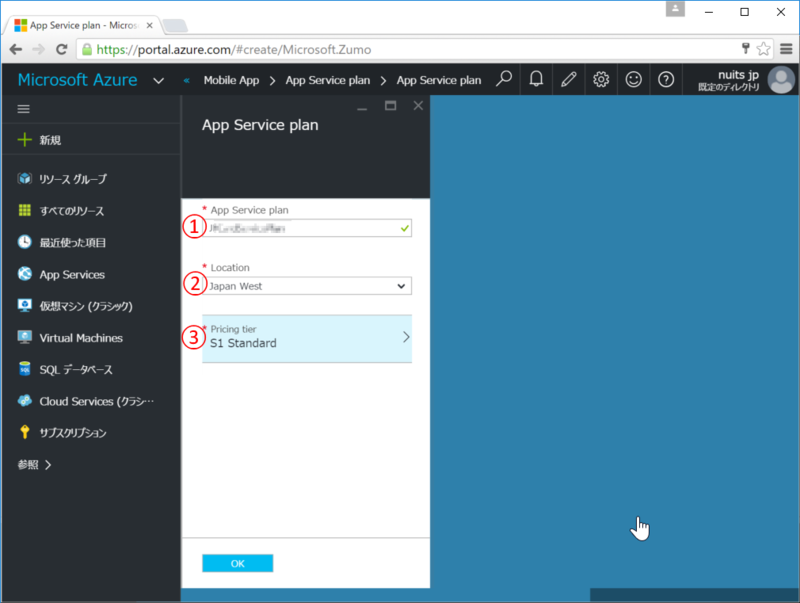Open the Location dropdown Japan West

[x=307, y=286]
